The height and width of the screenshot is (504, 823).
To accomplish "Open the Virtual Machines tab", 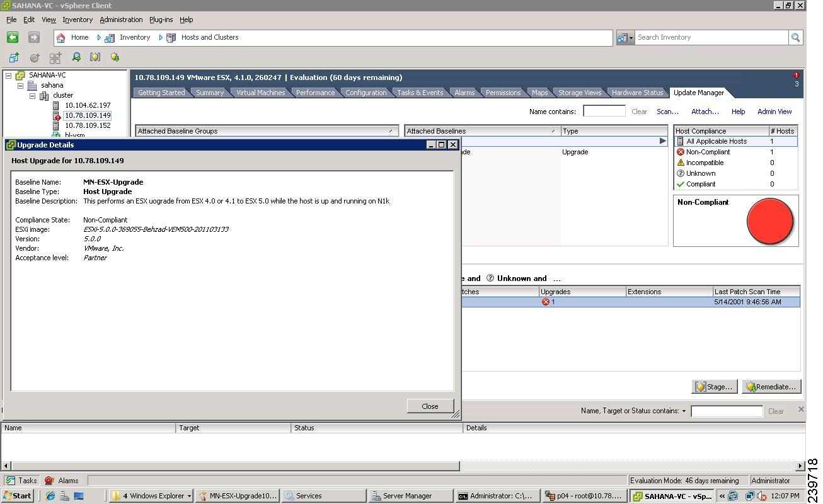I will coord(260,93).
